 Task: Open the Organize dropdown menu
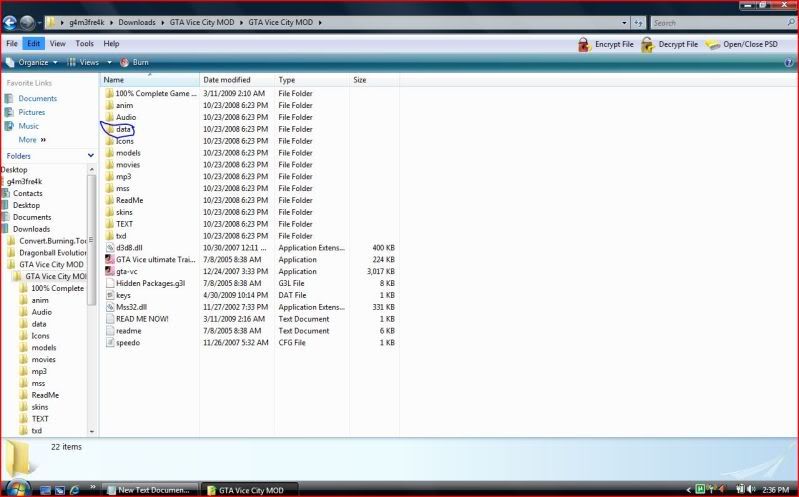pos(32,62)
